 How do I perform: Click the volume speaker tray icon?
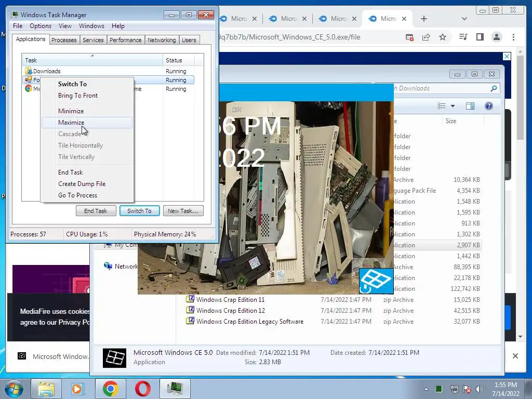point(480,389)
